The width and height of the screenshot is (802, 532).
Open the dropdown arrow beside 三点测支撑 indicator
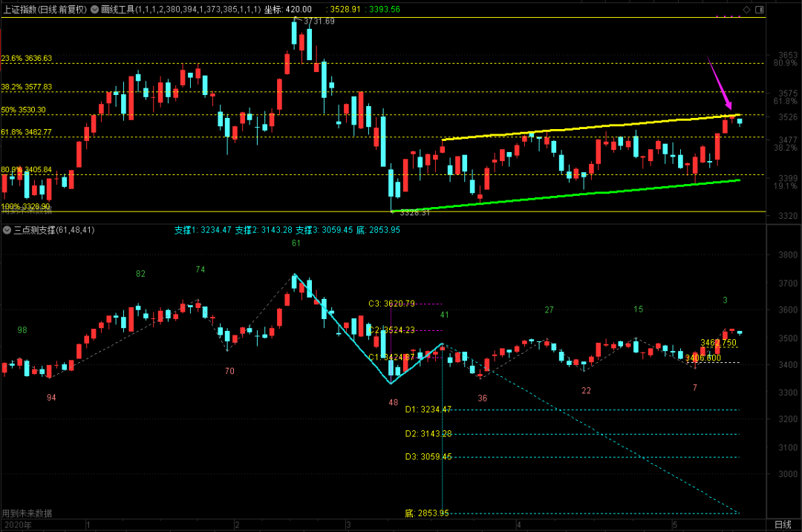pos(7,230)
